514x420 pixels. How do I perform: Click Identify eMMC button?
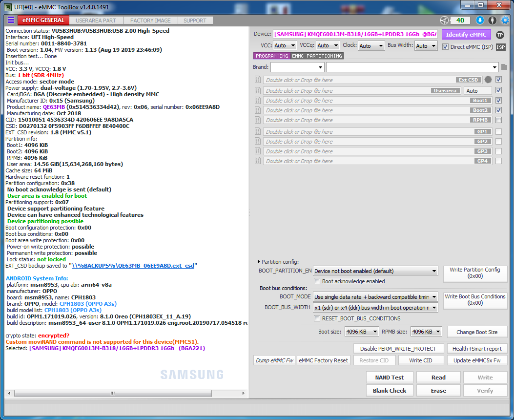click(466, 35)
